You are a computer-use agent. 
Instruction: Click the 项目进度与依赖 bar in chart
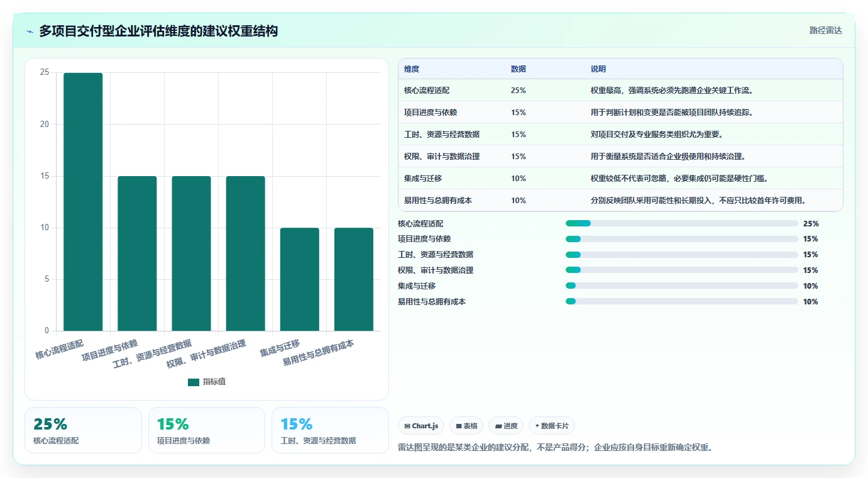pyautogui.click(x=137, y=253)
